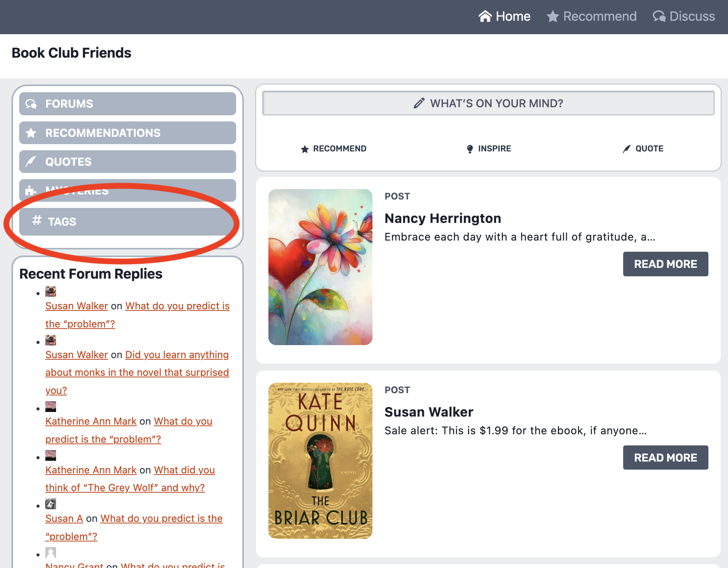Choose the RECOMMEND post type

click(x=333, y=149)
